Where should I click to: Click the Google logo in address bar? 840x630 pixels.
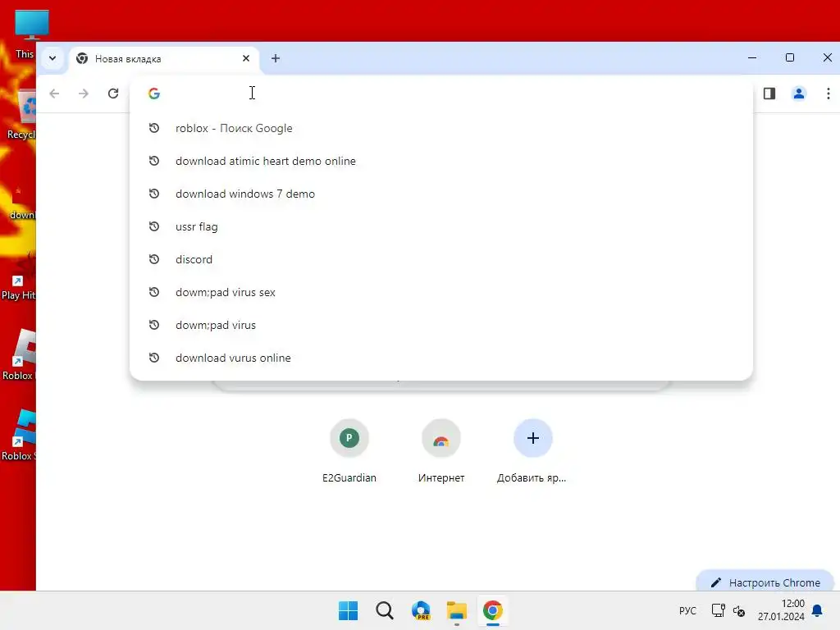point(154,94)
